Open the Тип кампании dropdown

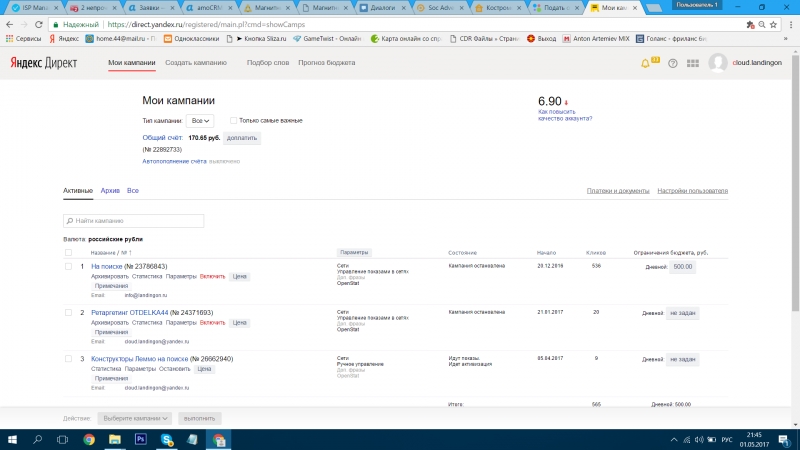click(x=200, y=121)
